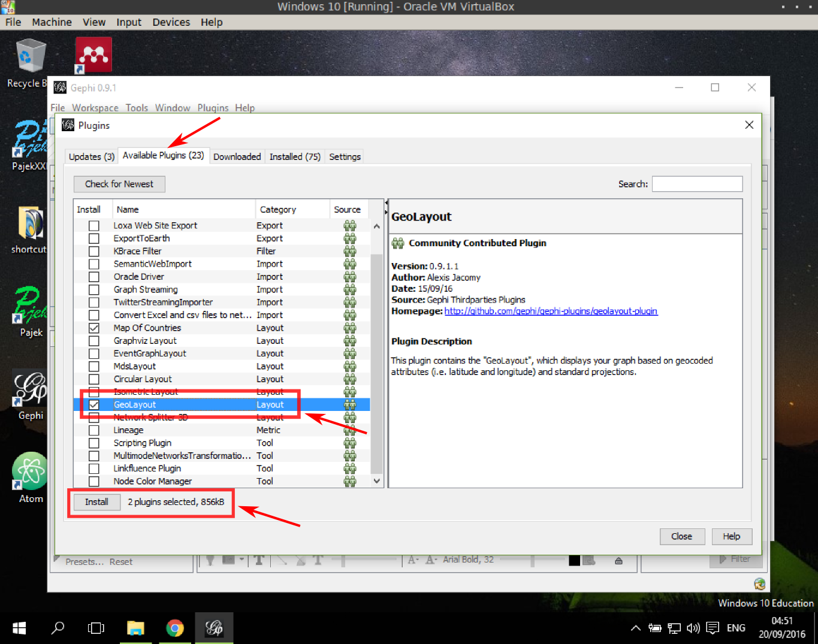The height and width of the screenshot is (644, 818).
Task: Click the globe icon at Gephi's bottom-right corner
Action: [760, 583]
